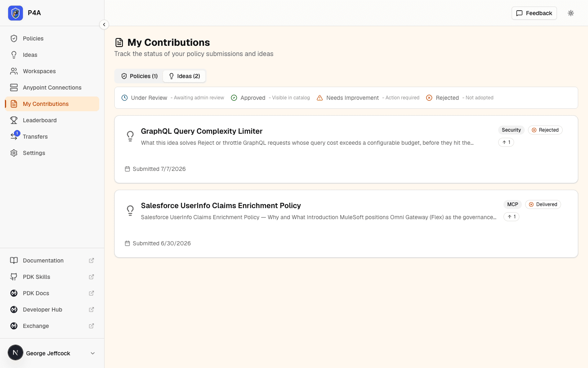Click the Needs Improvement warning triangle icon
Screen dimensions: 588x368
[320, 98]
